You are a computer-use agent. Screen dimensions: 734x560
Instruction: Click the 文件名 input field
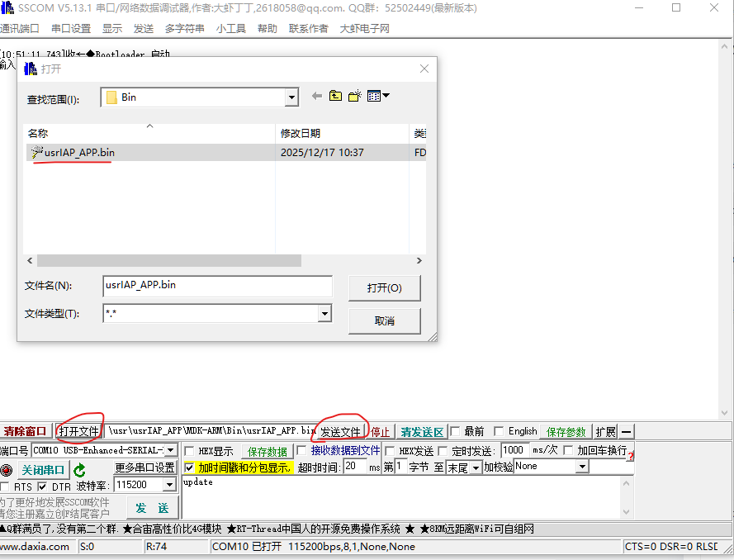[217, 286]
